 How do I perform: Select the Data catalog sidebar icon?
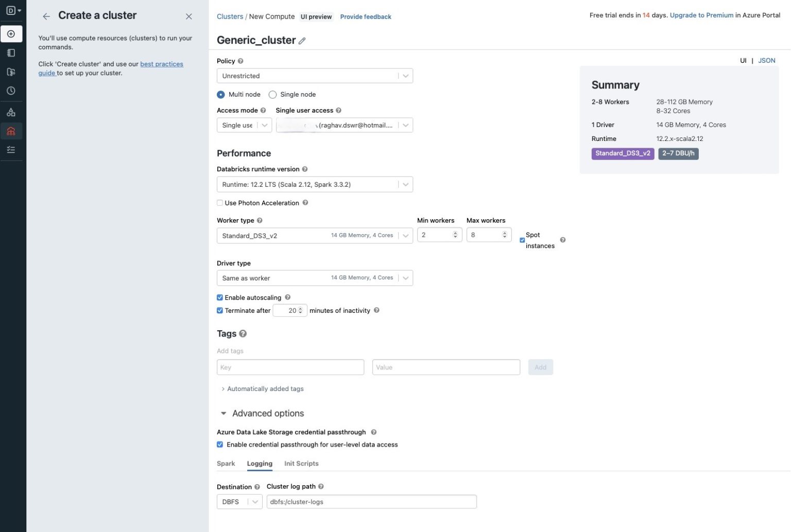coord(11,111)
